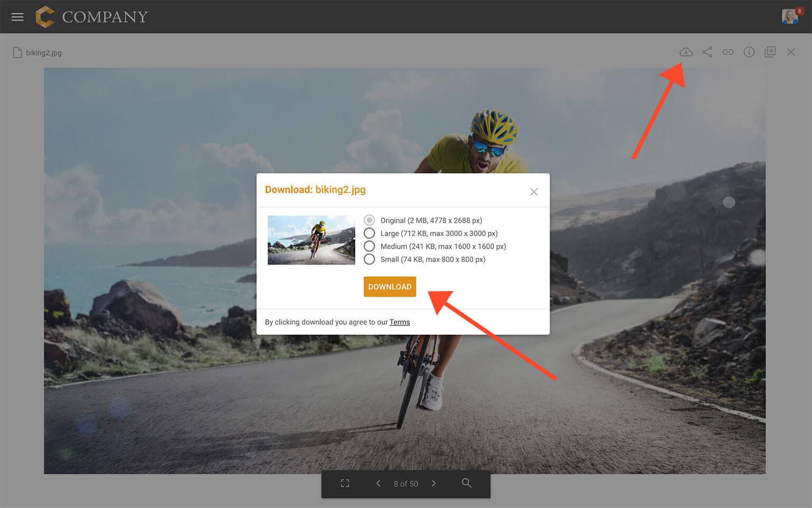Click the orange DOWNLOAD button
This screenshot has height=508, width=812.
[x=390, y=287]
